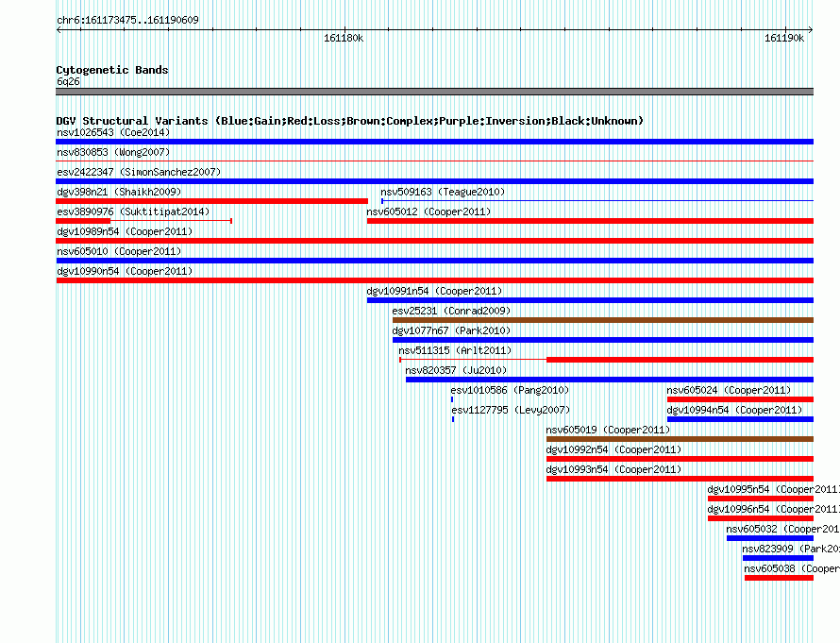Click the esv1010586 (Pang2010) label
840x643 pixels.
tap(510, 390)
